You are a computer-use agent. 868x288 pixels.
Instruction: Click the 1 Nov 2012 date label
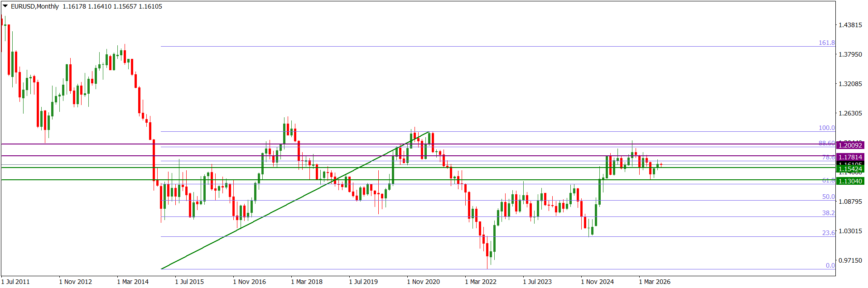tap(75, 282)
